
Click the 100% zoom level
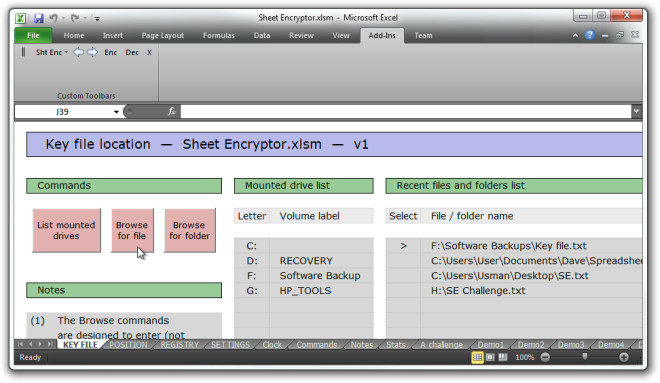(524, 357)
